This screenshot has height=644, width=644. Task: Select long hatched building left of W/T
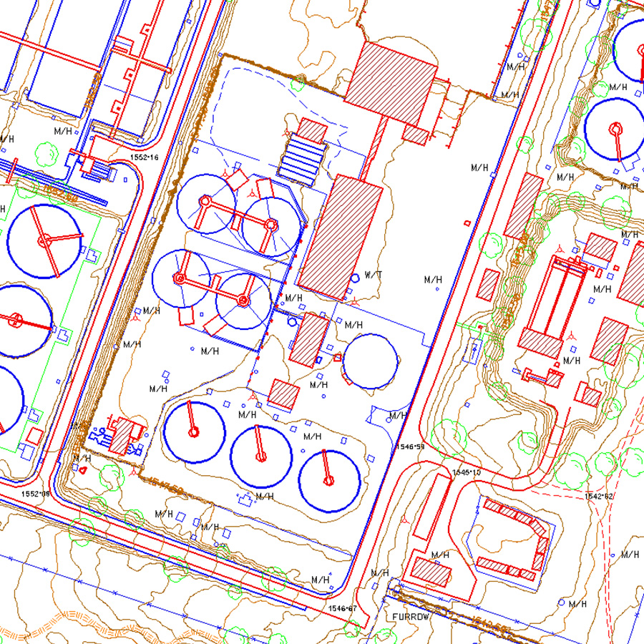point(340,238)
